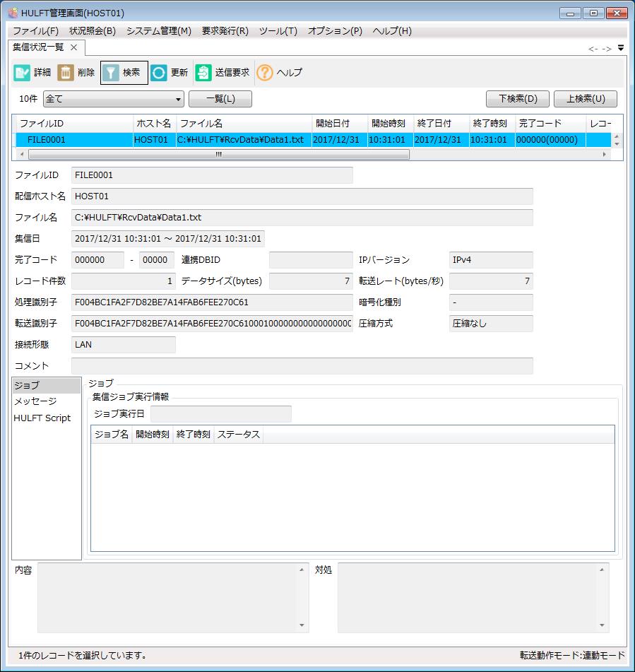The image size is (635, 672).
Task: Sort by ホスト名 column header
Action: 154,124
